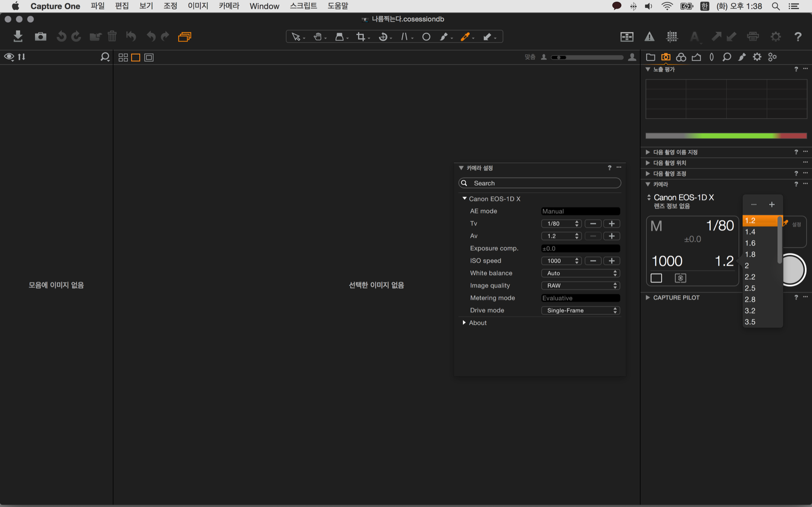The image size is (812, 507).
Task: Select the Crop tool
Action: point(361,37)
